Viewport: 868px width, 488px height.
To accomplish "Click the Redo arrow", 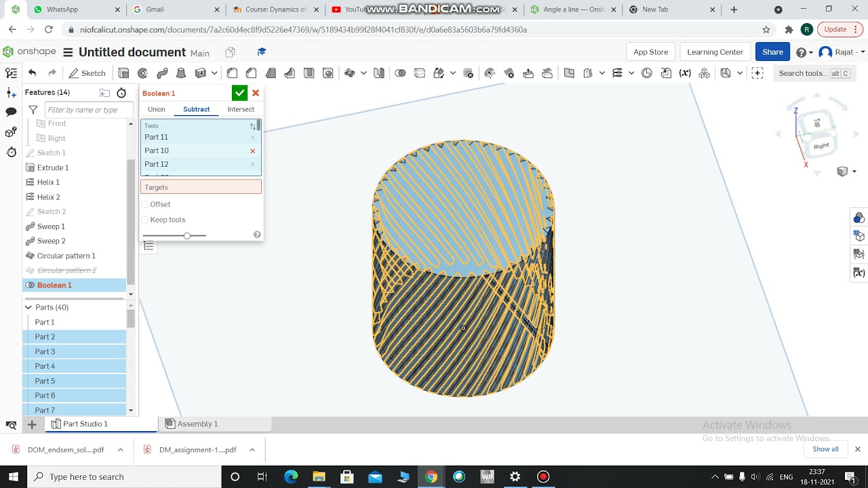I will point(52,73).
